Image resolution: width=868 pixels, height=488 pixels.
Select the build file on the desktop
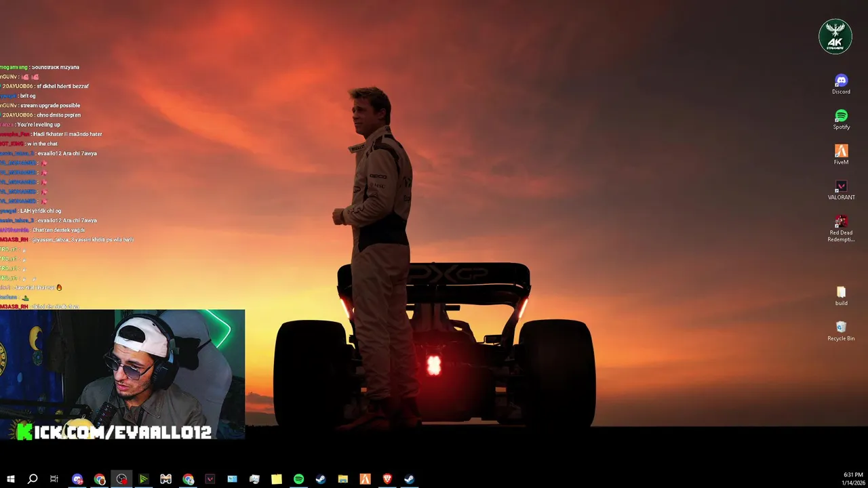(841, 296)
